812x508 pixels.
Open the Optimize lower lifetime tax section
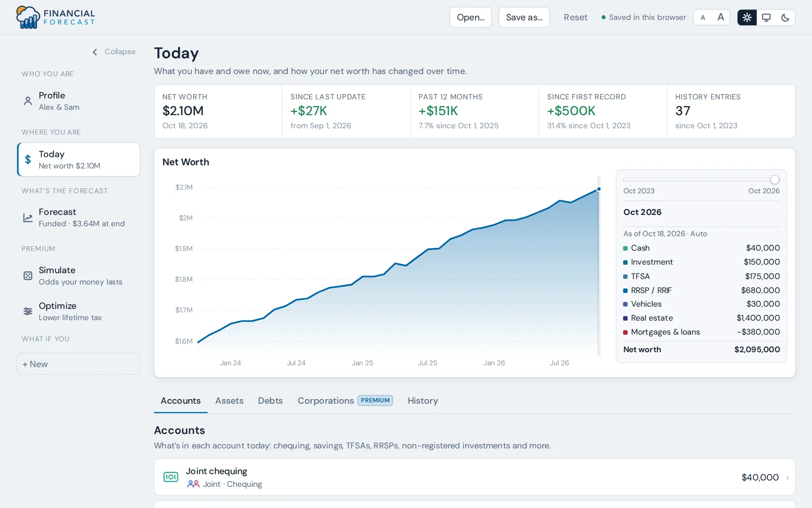(x=78, y=311)
